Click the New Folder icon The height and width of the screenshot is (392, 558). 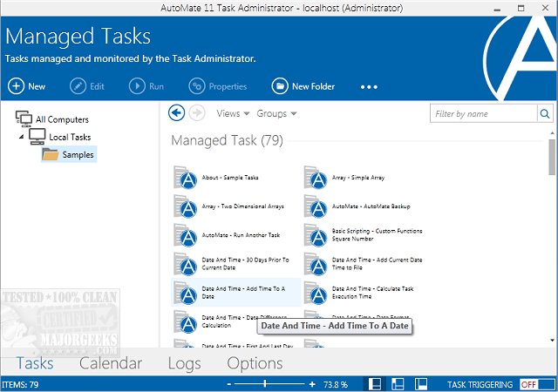(280, 86)
